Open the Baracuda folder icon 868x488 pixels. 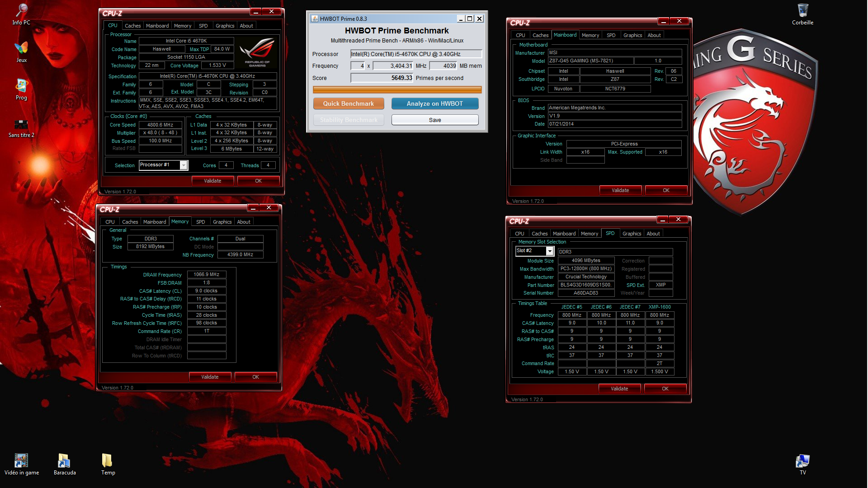coord(65,464)
